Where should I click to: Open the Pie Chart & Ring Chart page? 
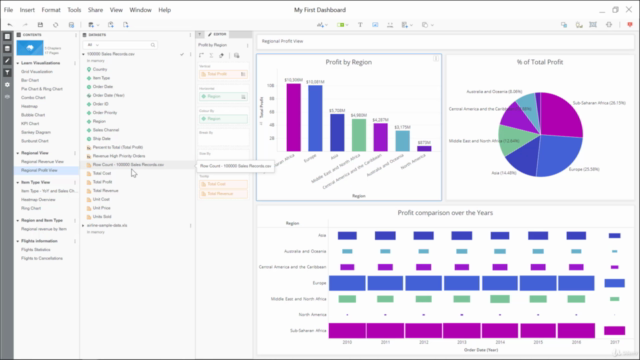pos(42,89)
